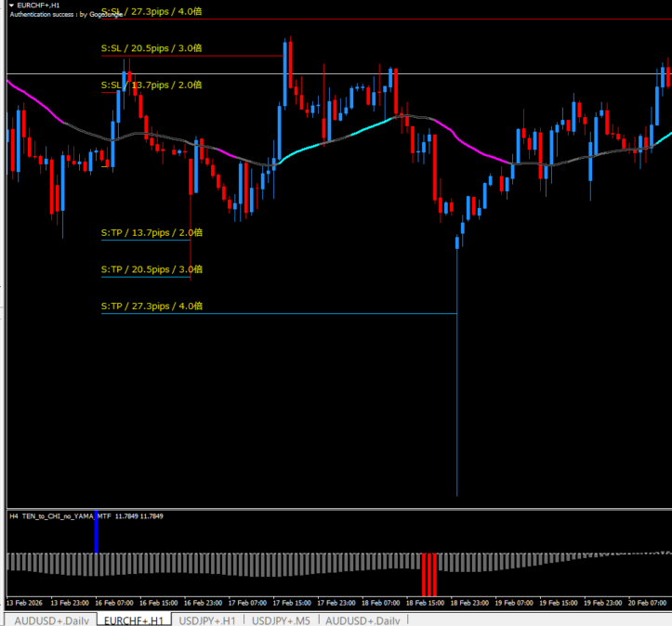Viewport: 672px width, 626px height.
Task: Select the S:TP 13.7pips 2.0倍 label
Action: click(x=152, y=232)
